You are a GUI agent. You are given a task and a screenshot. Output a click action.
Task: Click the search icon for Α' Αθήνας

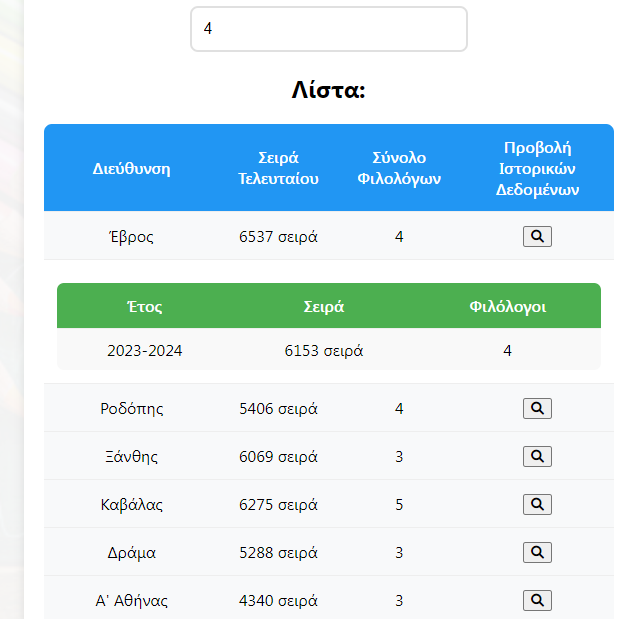pos(537,600)
